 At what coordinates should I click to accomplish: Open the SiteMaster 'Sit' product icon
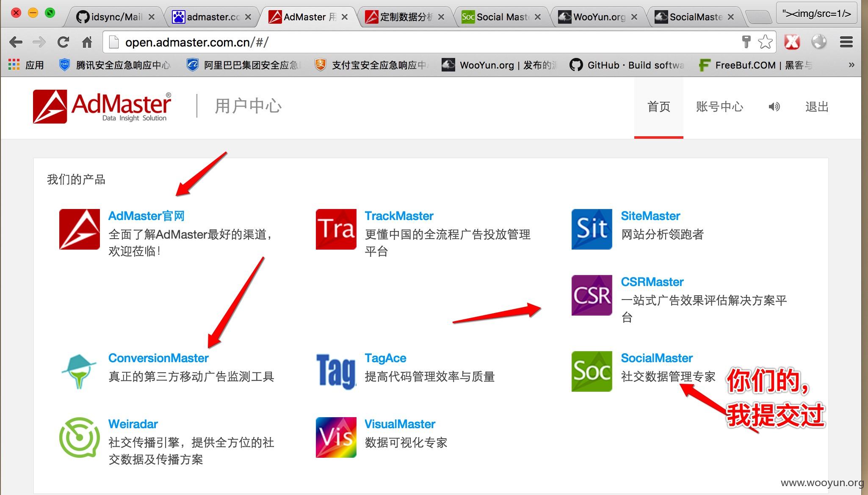coord(592,229)
